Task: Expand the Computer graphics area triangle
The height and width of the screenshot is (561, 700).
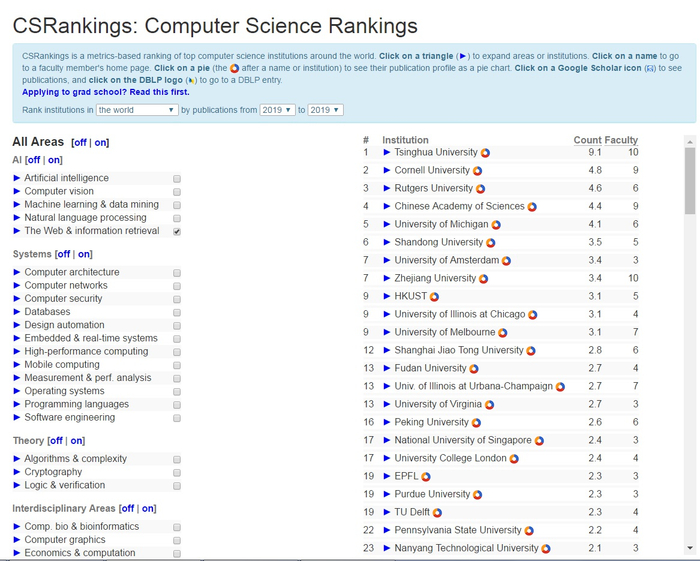Action: [17, 540]
